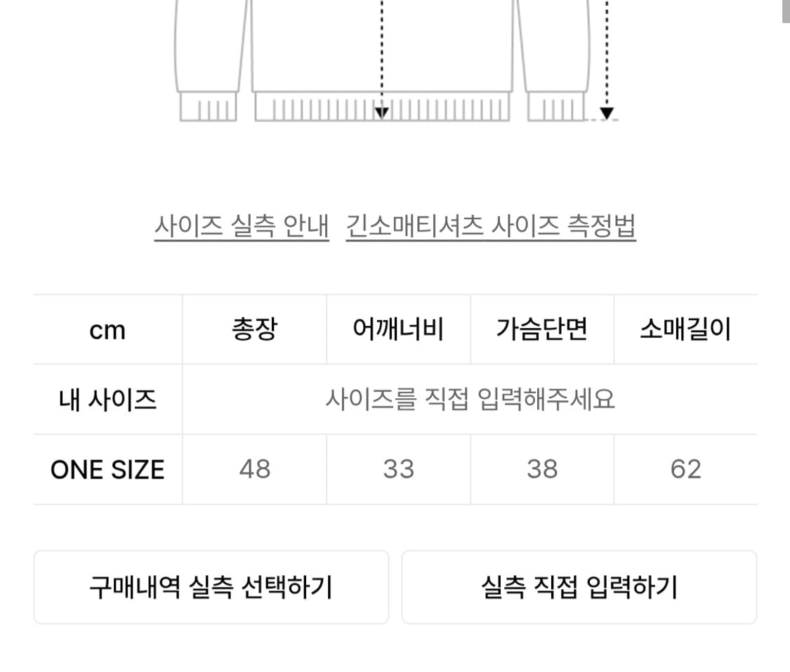Click the 내 사이즈 row label
790x672 pixels.
[108, 399]
